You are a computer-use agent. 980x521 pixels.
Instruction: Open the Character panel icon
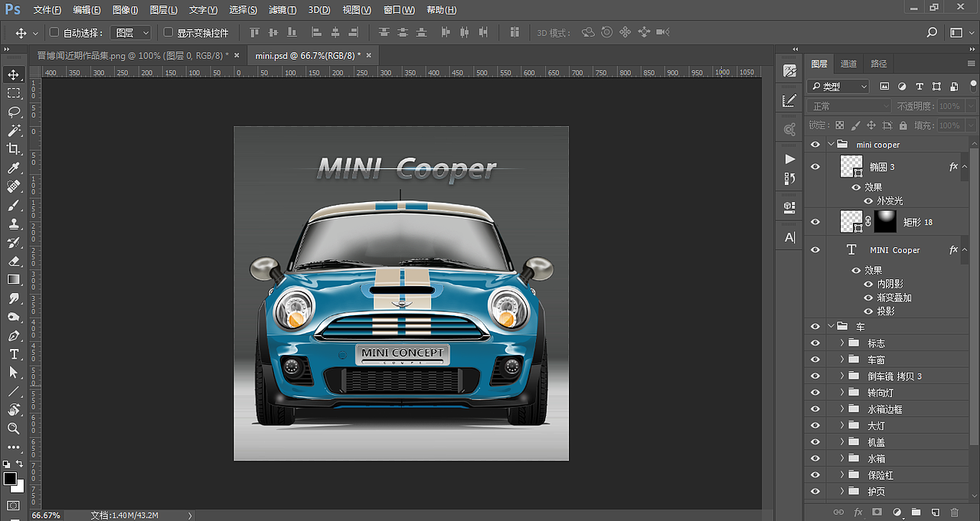(790, 237)
